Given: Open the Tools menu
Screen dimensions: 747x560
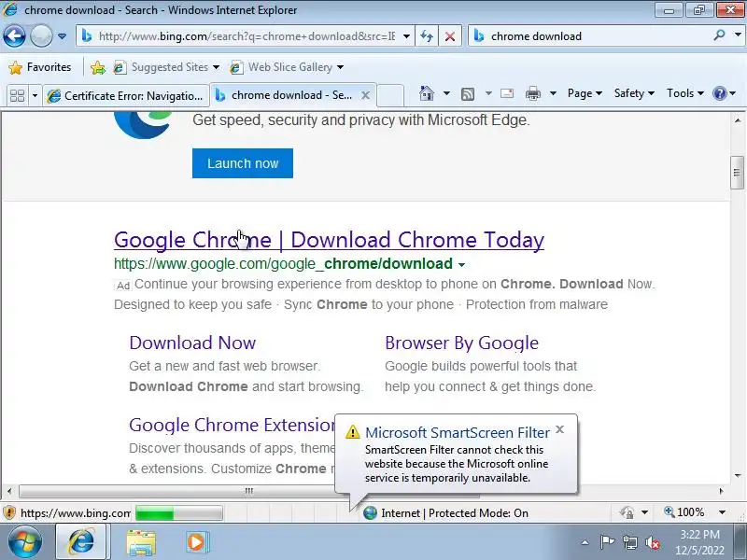Looking at the screenshot, I should pyautogui.click(x=685, y=93).
